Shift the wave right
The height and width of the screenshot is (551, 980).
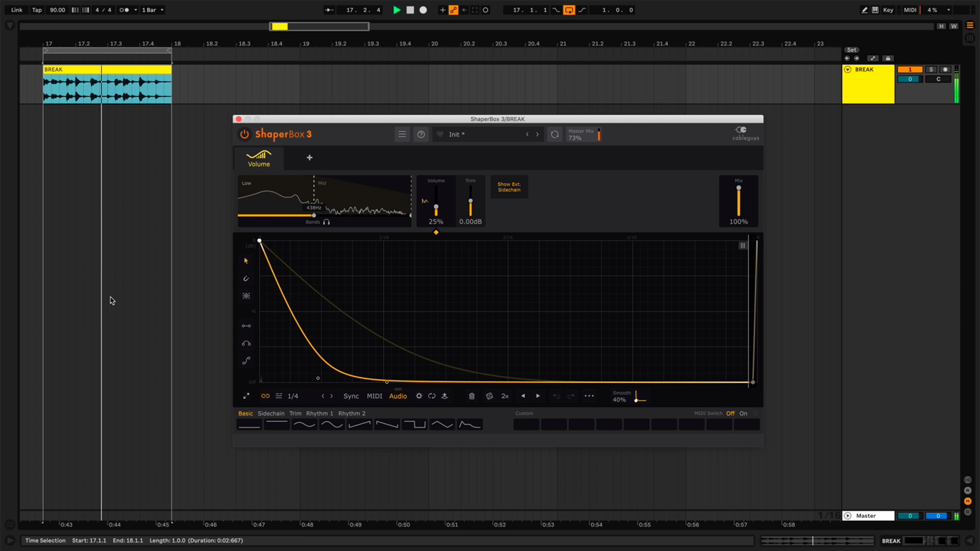[538, 396]
